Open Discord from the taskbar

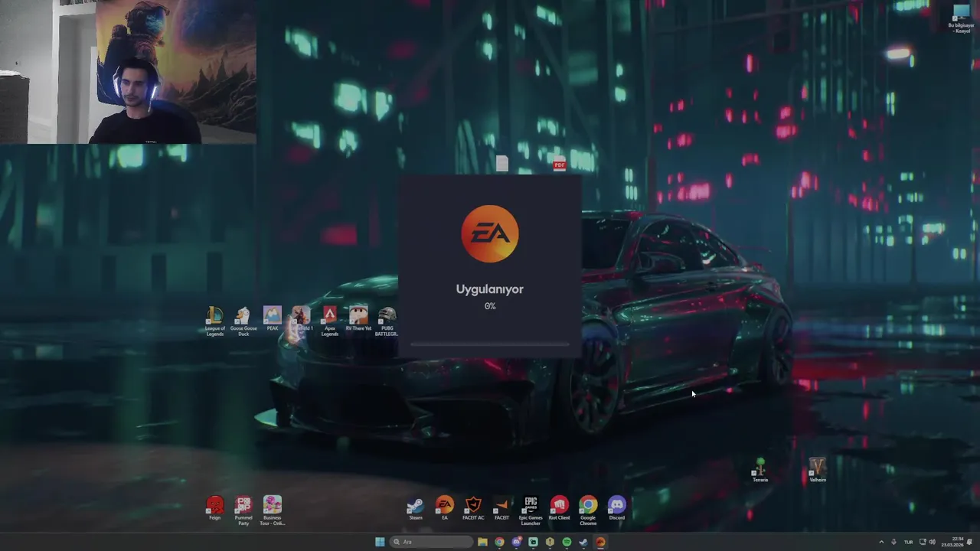(x=517, y=542)
